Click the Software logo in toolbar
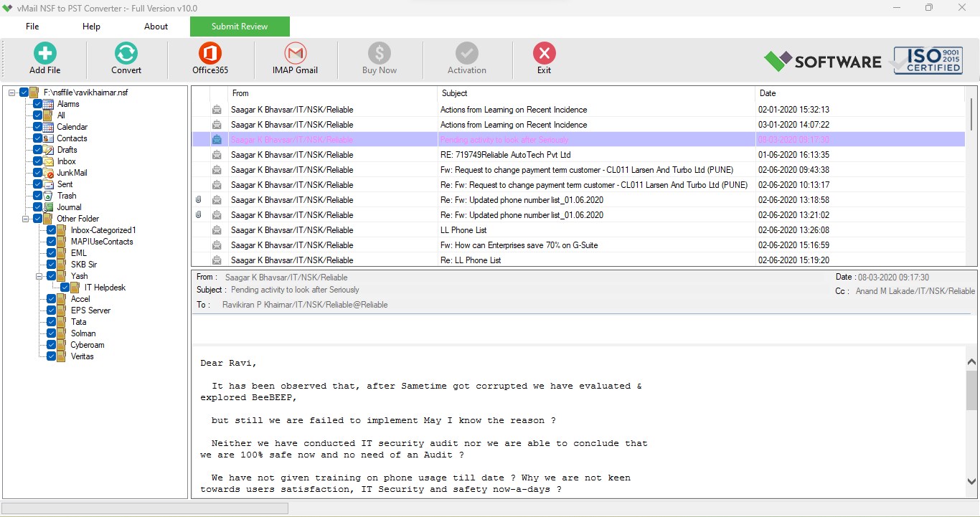Viewport: 980px width, 517px height. [x=822, y=62]
